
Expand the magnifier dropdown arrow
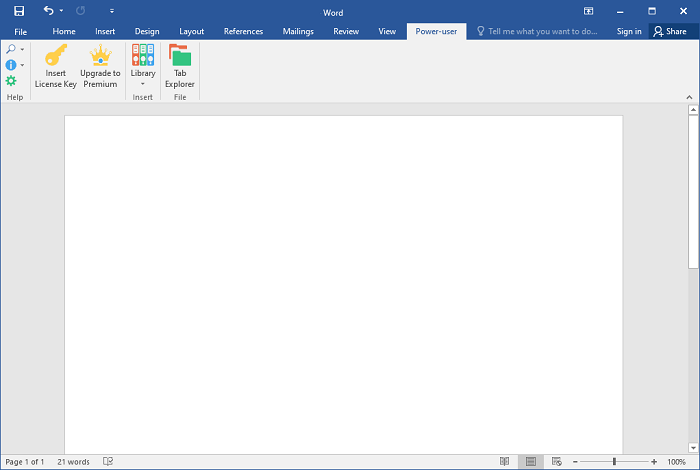coord(22,49)
